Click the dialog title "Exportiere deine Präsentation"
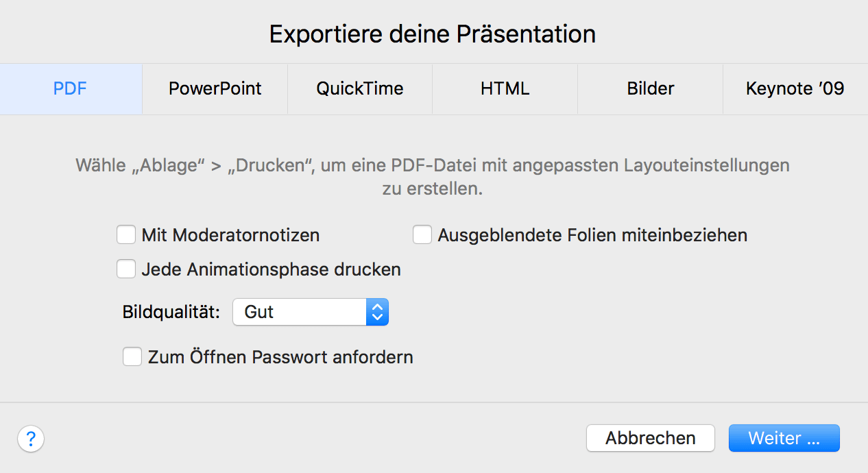 [433, 34]
